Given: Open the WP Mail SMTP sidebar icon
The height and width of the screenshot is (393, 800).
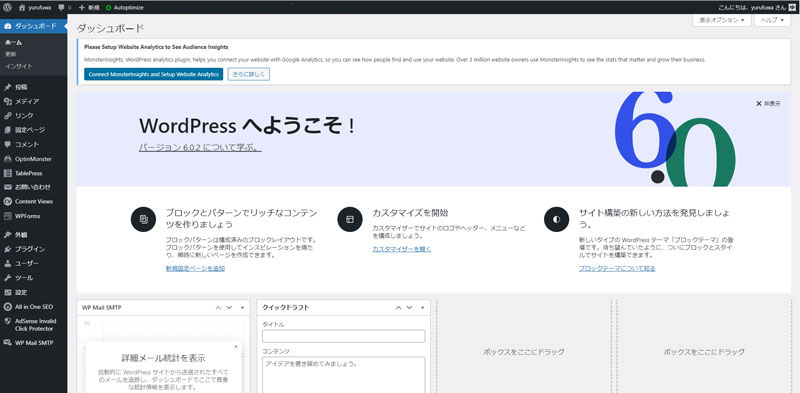Looking at the screenshot, I should (7, 342).
